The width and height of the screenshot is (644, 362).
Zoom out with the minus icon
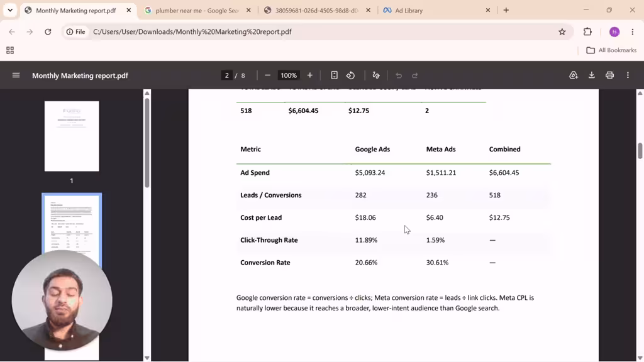(267, 75)
